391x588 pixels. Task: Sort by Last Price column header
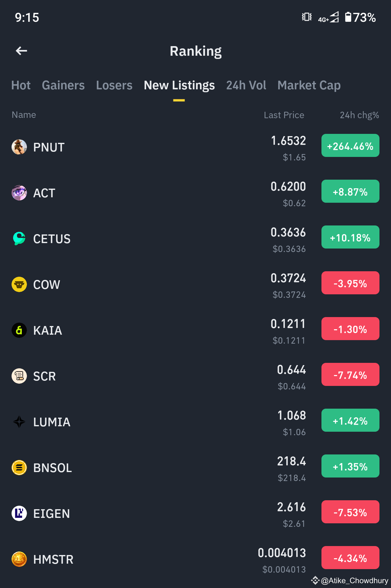click(284, 115)
